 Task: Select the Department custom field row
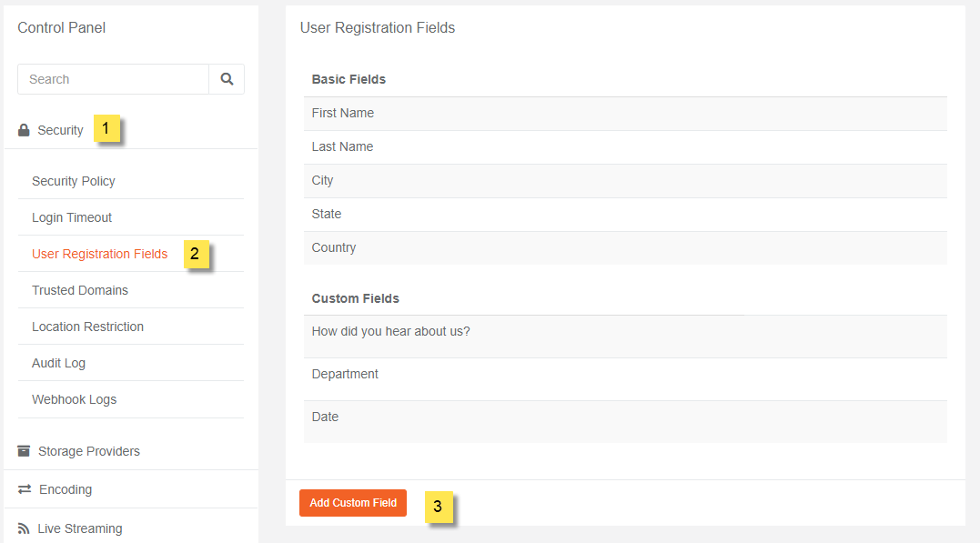click(626, 379)
